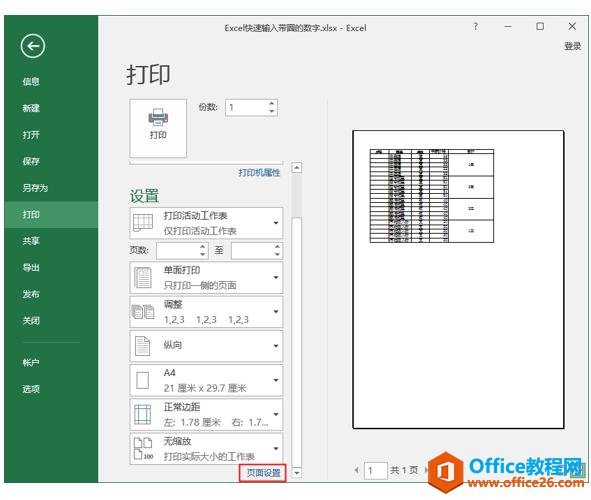Decrease the pages-to value
The image size is (591, 500).
point(278,255)
